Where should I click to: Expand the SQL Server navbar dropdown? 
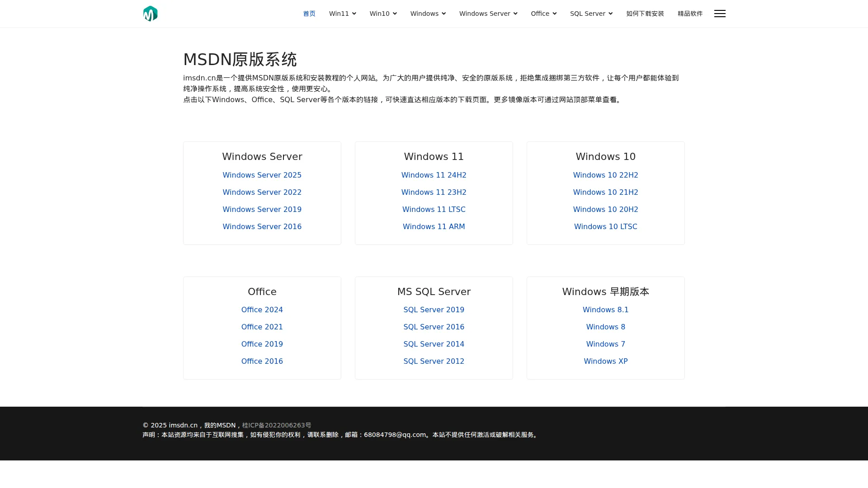[591, 14]
